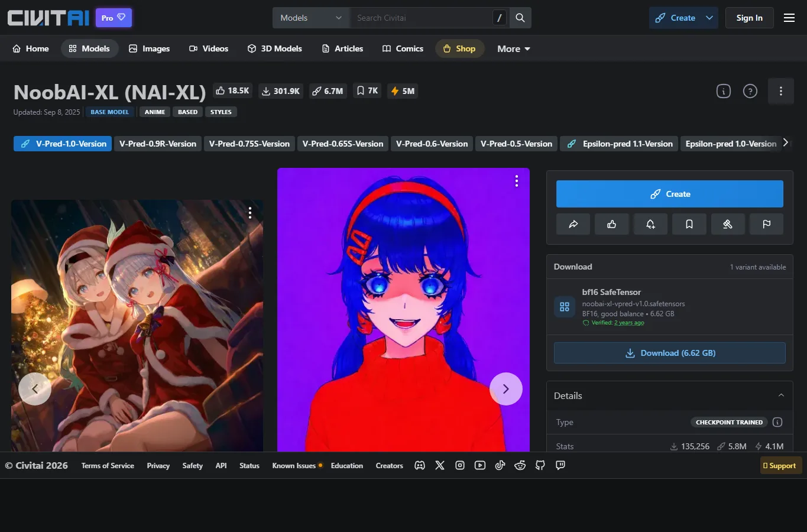Visit the Shop tab
Screen dimensions: 807x532
459,48
